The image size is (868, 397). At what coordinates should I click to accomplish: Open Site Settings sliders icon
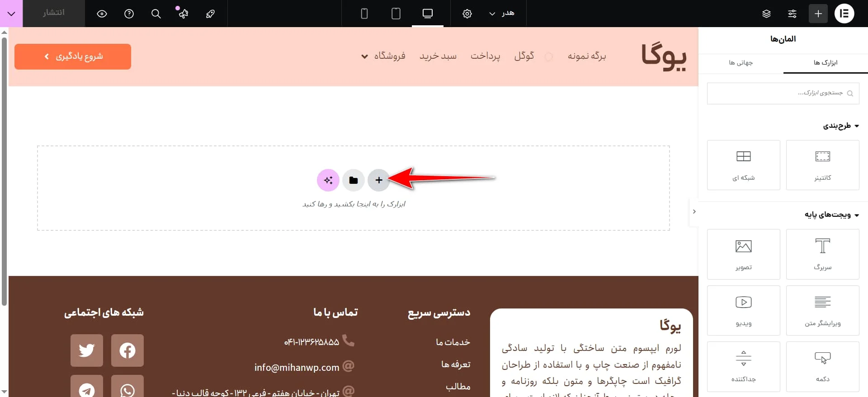[792, 14]
